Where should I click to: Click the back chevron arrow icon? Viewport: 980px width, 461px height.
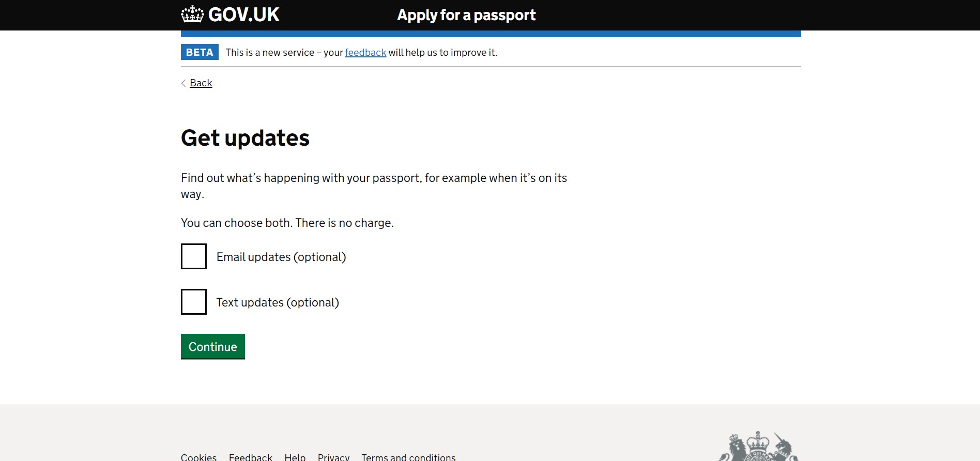(183, 83)
